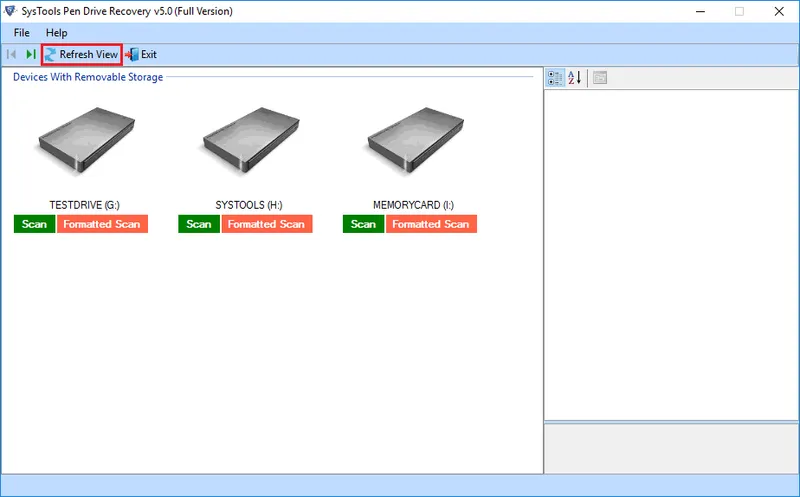Screen dimensions: 800x497
Task: Start Scan on MEMORYCARD (I:)
Action: click(x=363, y=224)
